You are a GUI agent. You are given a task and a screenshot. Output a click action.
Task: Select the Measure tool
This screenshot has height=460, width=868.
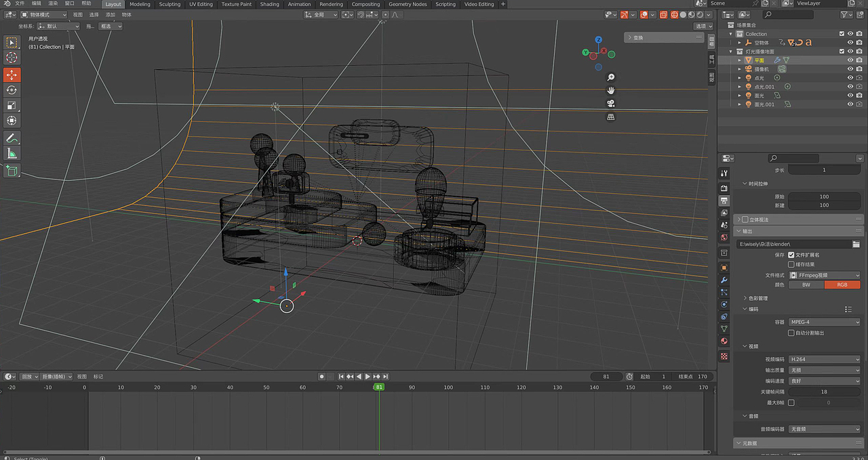(x=12, y=154)
